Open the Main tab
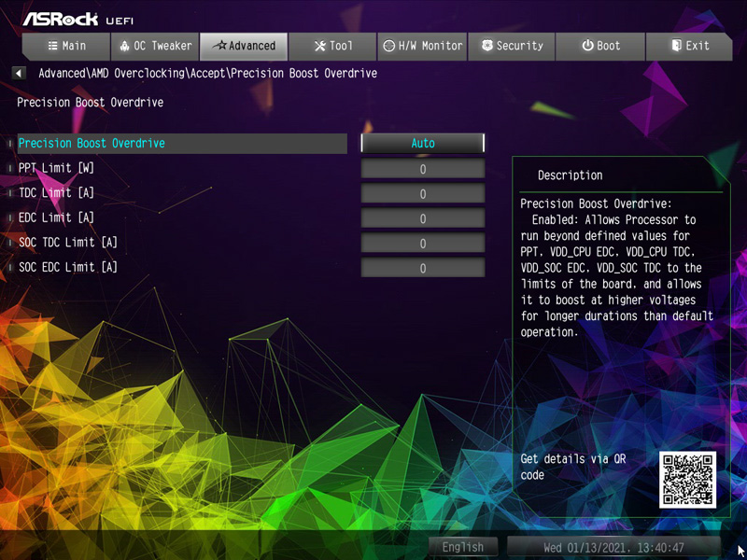747x560 pixels. (66, 46)
